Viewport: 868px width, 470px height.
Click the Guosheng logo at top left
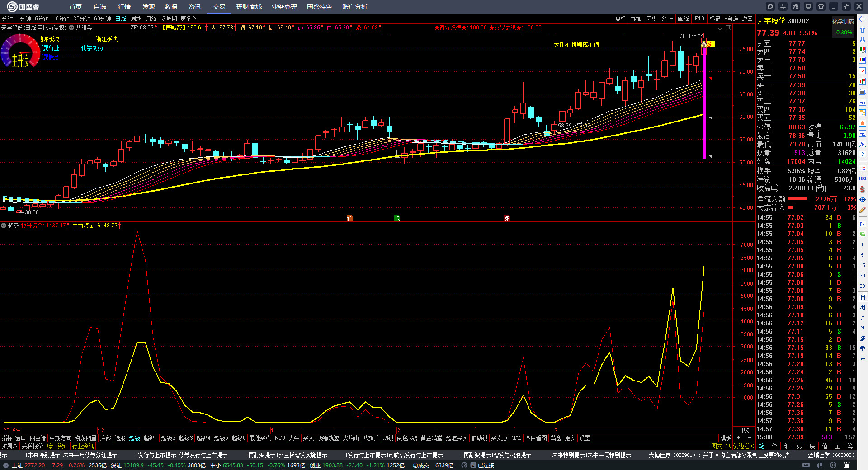click(23, 6)
